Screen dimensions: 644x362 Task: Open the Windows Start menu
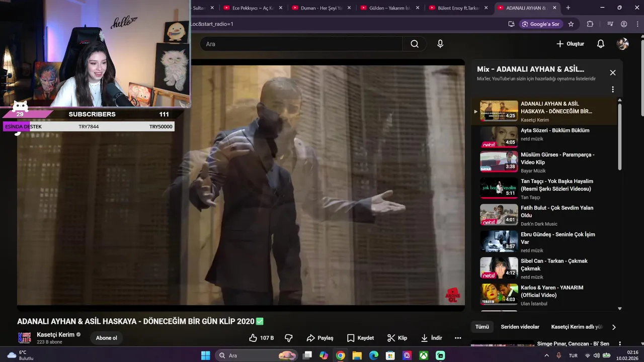(206, 355)
